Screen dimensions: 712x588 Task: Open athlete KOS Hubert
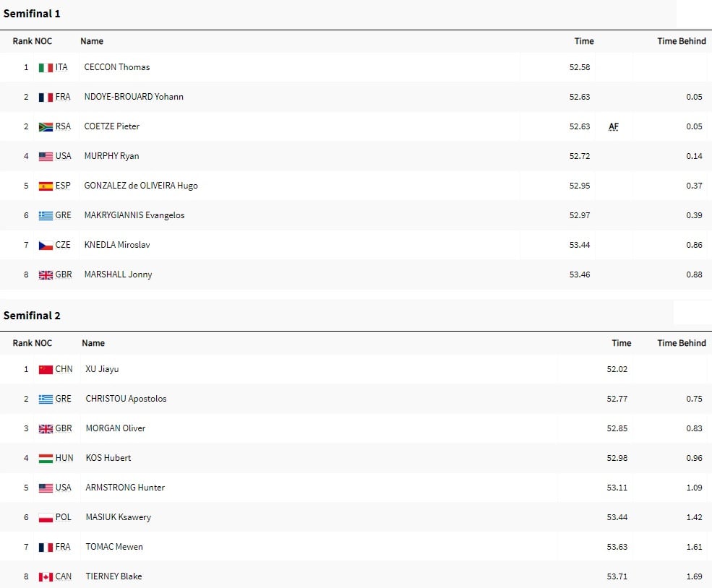coord(108,458)
